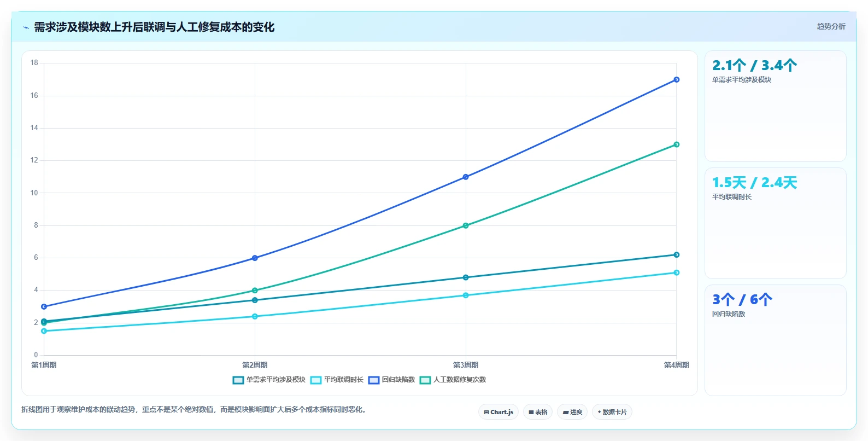This screenshot has height=441, width=868.
Task: Click the 第3周期 x-axis label
Action: (x=466, y=365)
